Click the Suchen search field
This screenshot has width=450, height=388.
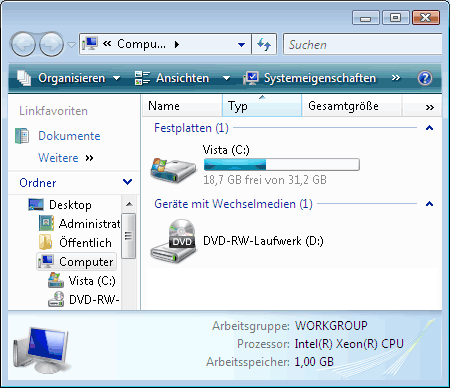point(363,44)
